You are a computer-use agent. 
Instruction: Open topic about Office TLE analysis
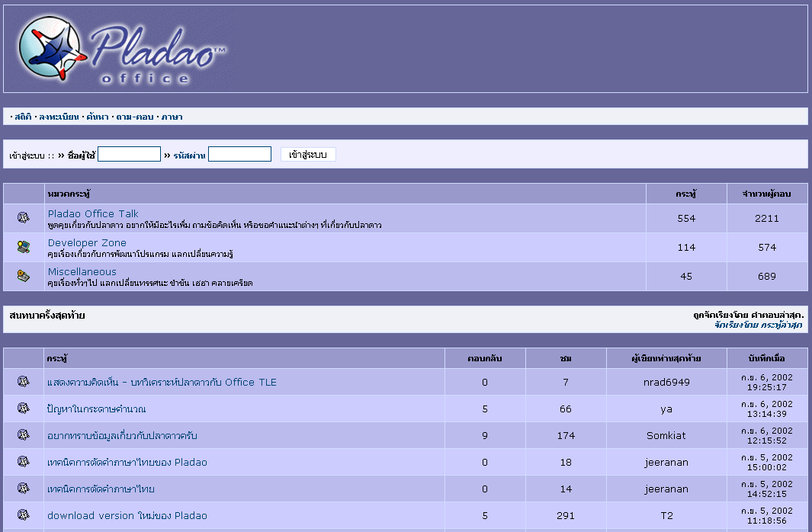coord(162,383)
